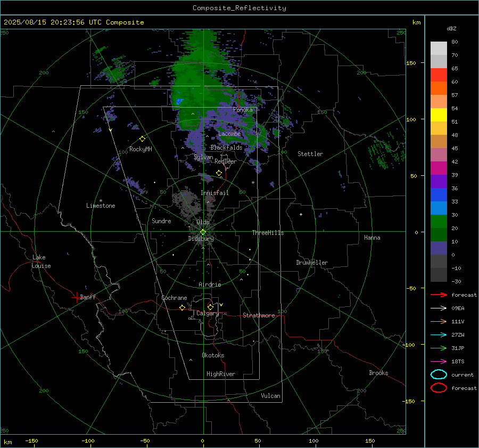Click the RedDeer city label
Image resolution: width=479 pixels, height=448 pixels.
pos(226,161)
